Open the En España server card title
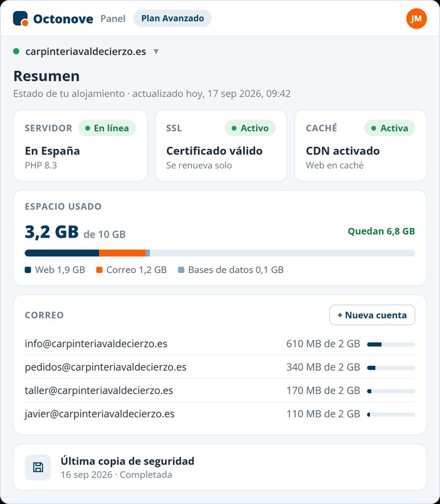 53,151
